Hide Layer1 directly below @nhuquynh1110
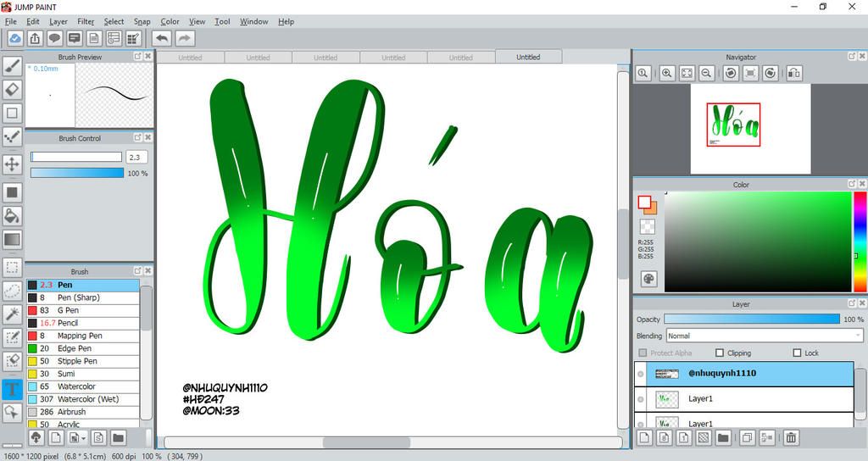 (641, 400)
